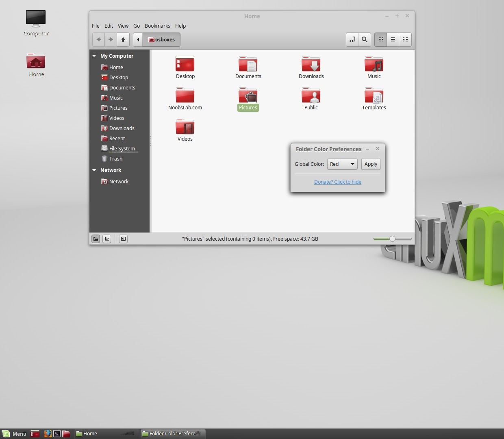Screen dimensions: 504x439
Task: Switch to icon view
Action: point(381,39)
